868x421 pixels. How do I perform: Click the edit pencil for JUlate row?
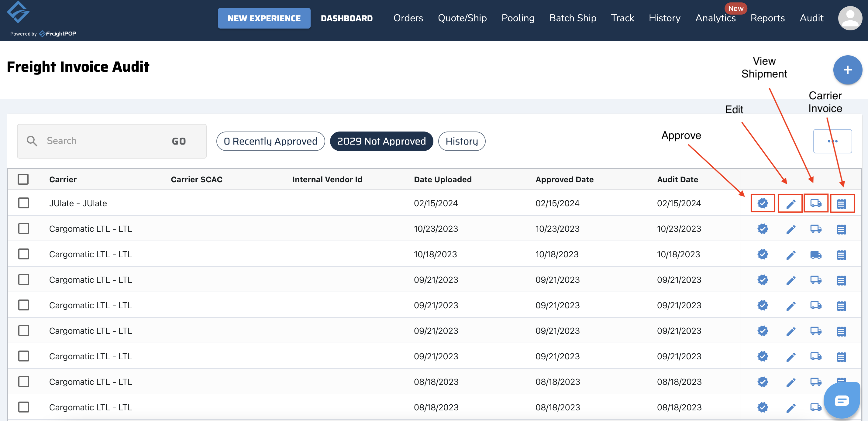[790, 204]
